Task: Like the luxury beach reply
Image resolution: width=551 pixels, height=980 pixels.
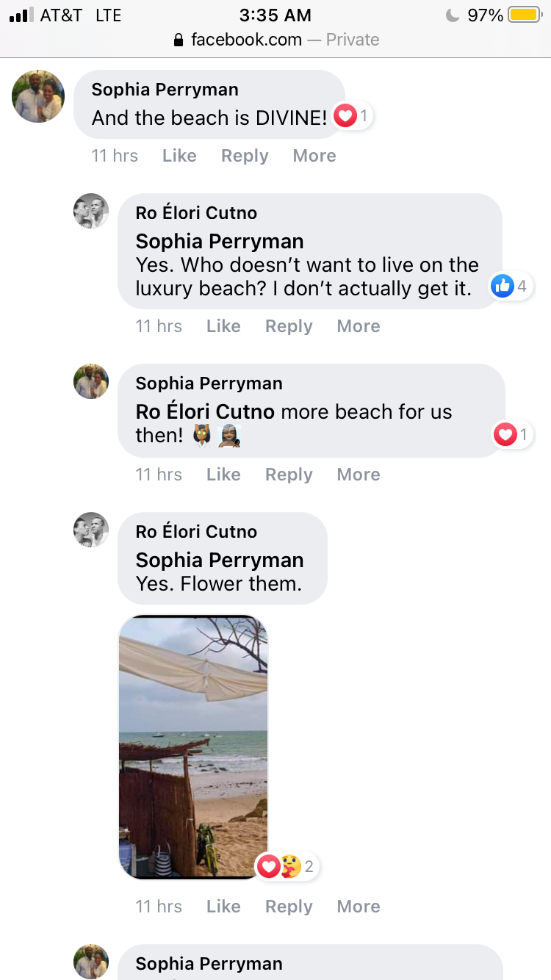Action: click(x=223, y=326)
